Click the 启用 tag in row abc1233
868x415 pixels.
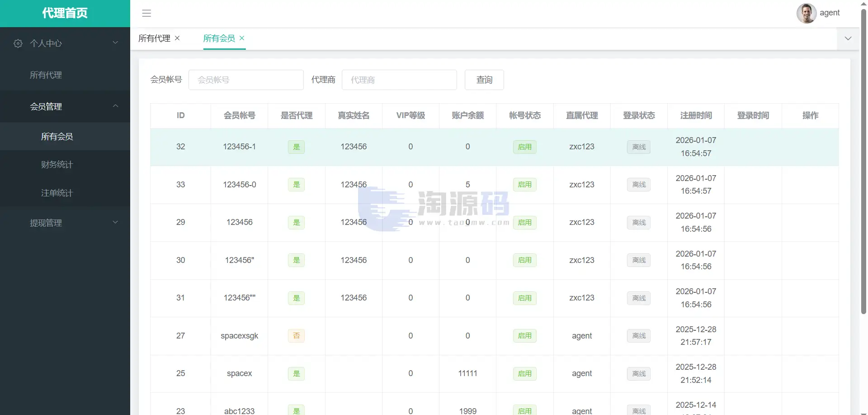pyautogui.click(x=525, y=410)
